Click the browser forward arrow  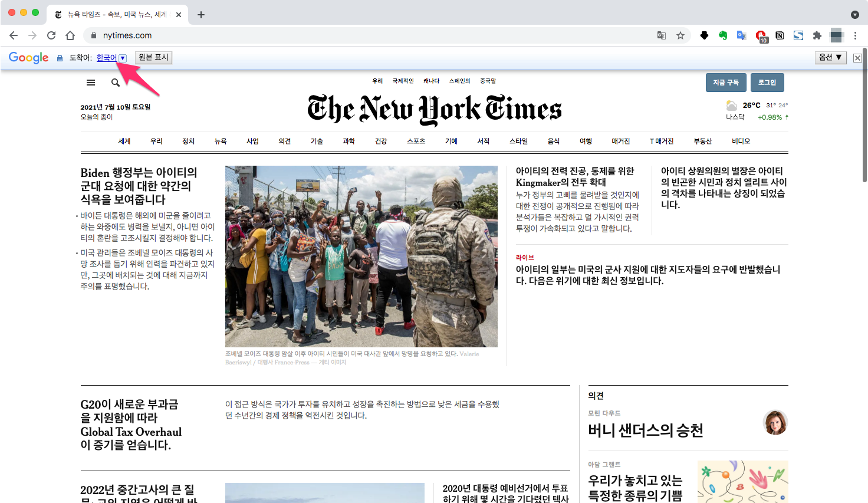[x=32, y=35]
